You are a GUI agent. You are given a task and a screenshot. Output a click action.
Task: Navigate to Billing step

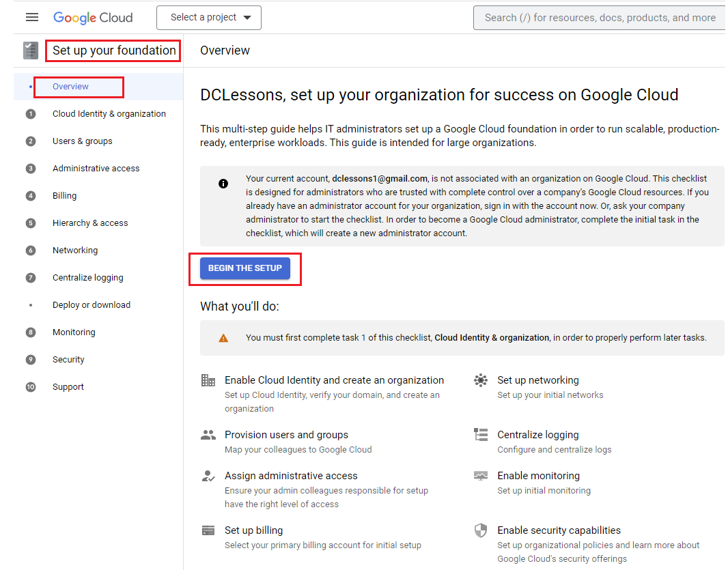pyautogui.click(x=64, y=196)
